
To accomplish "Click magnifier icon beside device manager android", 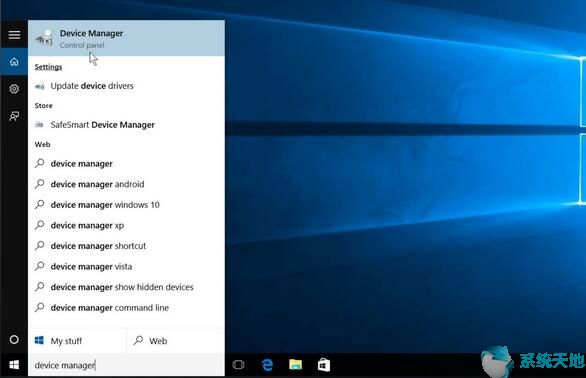I will point(40,184).
